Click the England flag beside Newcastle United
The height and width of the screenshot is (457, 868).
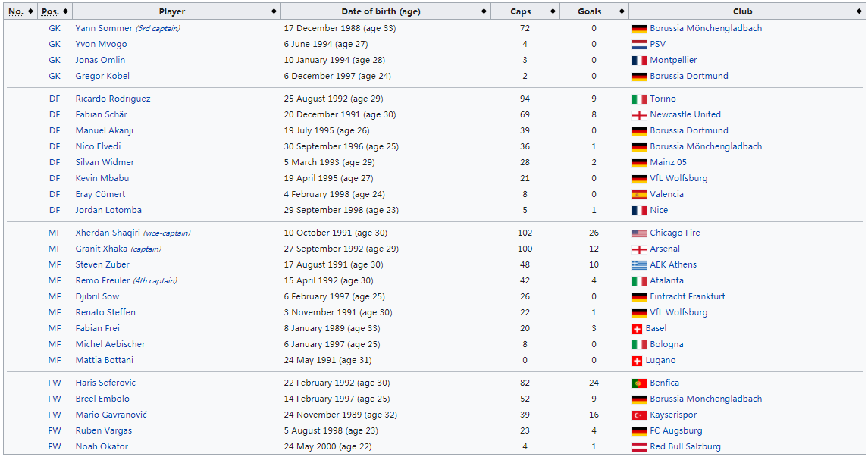(639, 115)
